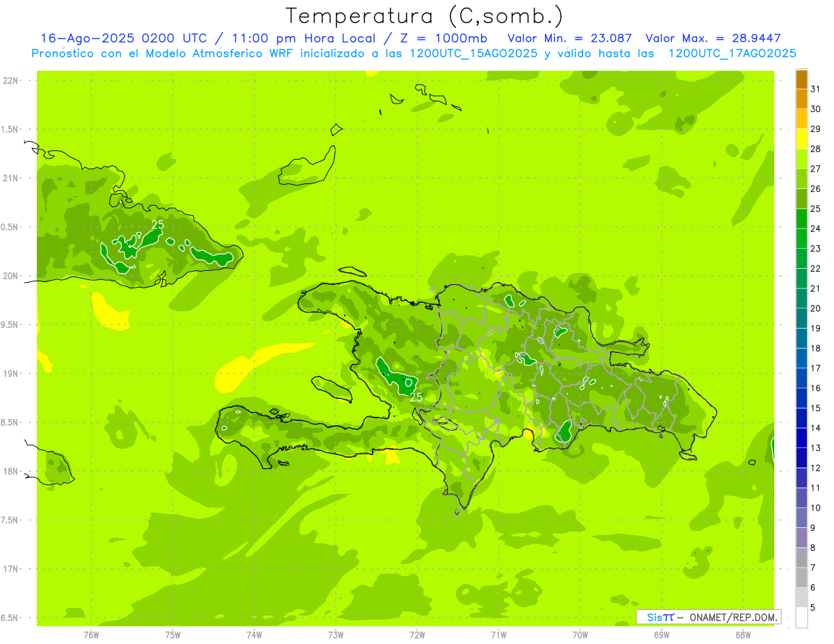Click the legend value "12"
This screenshot has width=834, height=644.
pos(815,468)
